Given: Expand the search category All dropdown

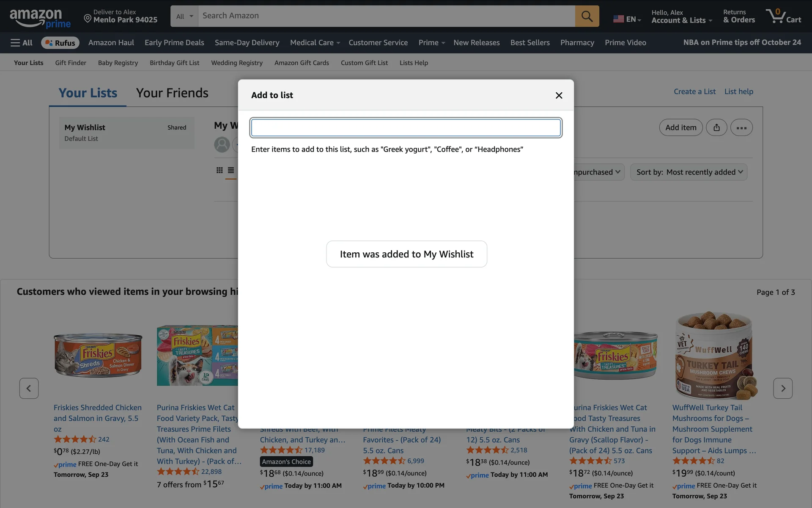Looking at the screenshot, I should pyautogui.click(x=184, y=16).
